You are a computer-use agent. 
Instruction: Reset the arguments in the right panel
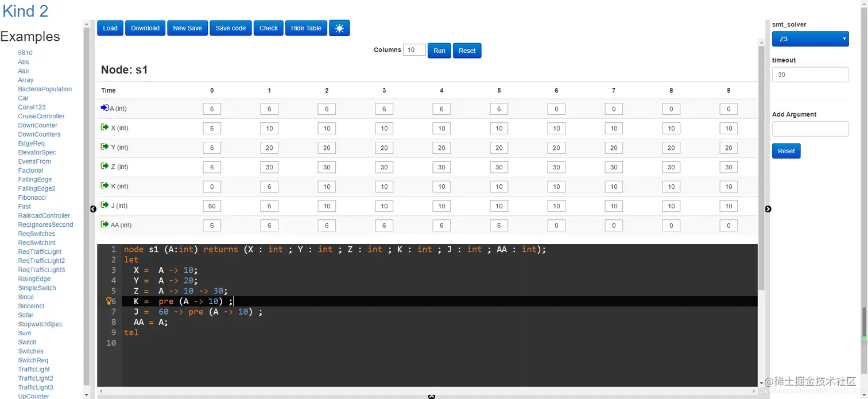point(786,151)
